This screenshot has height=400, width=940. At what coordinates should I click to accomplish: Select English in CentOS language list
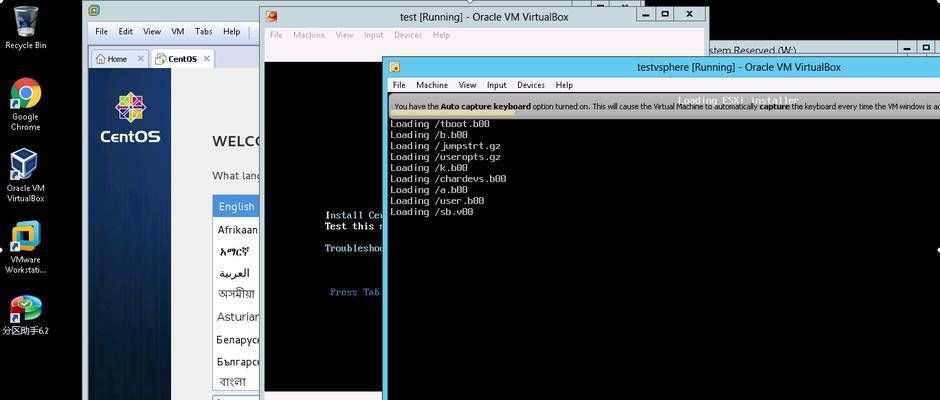click(236, 206)
